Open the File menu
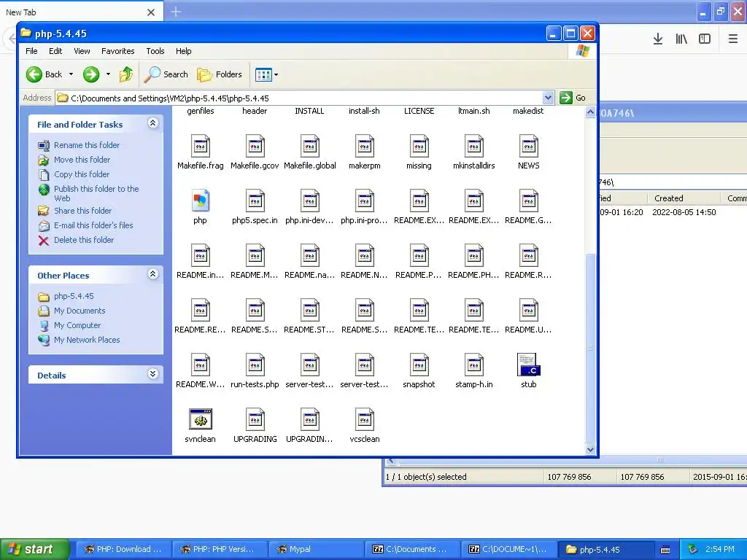 (x=31, y=51)
